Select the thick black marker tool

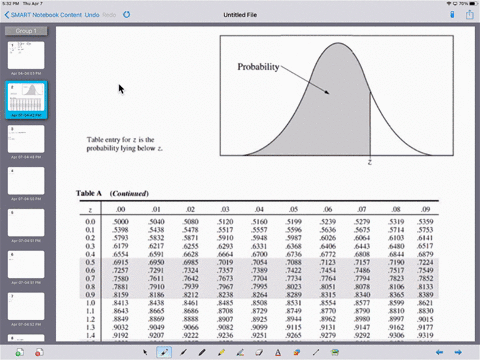202,352
